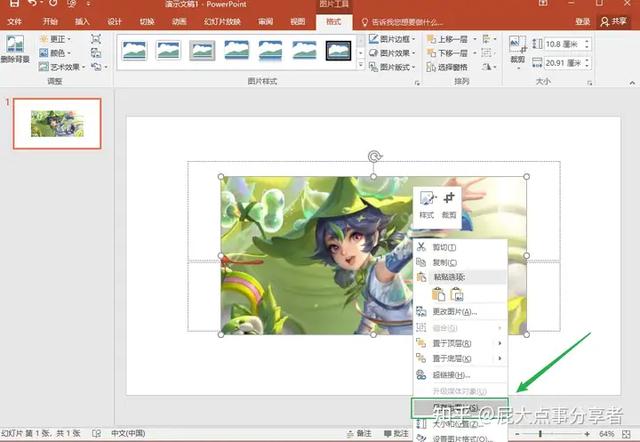This screenshot has height=442, width=640.
Task: Open Picture Layout (图片版式) dropdown
Action: pyautogui.click(x=392, y=67)
